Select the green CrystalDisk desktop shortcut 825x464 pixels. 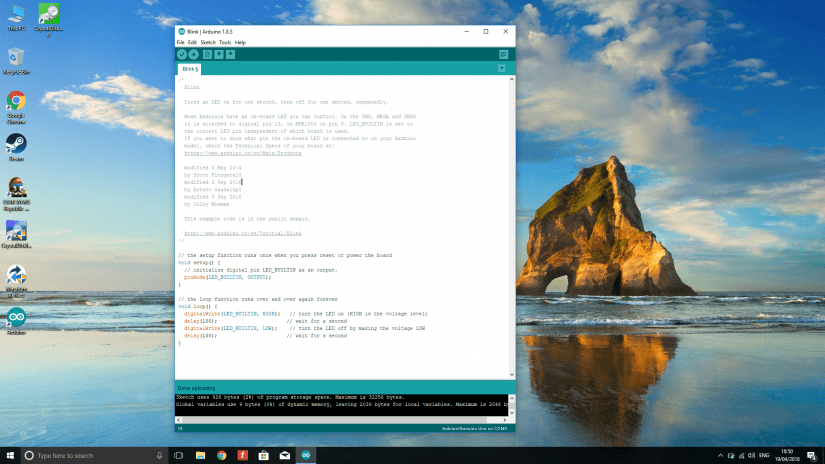pyautogui.click(x=48, y=20)
